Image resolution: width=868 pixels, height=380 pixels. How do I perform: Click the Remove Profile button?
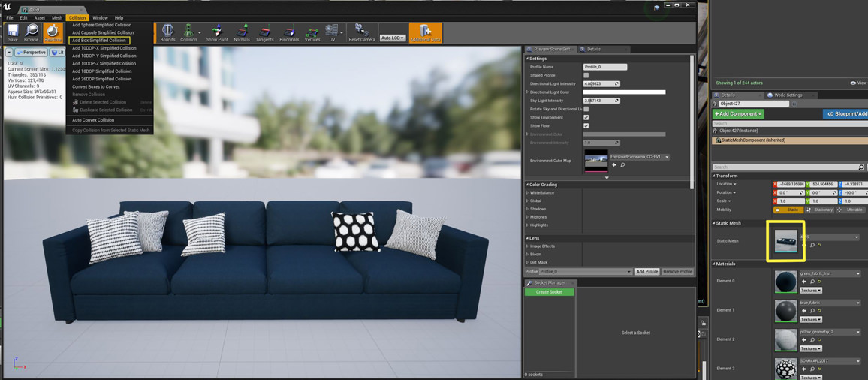(x=677, y=272)
